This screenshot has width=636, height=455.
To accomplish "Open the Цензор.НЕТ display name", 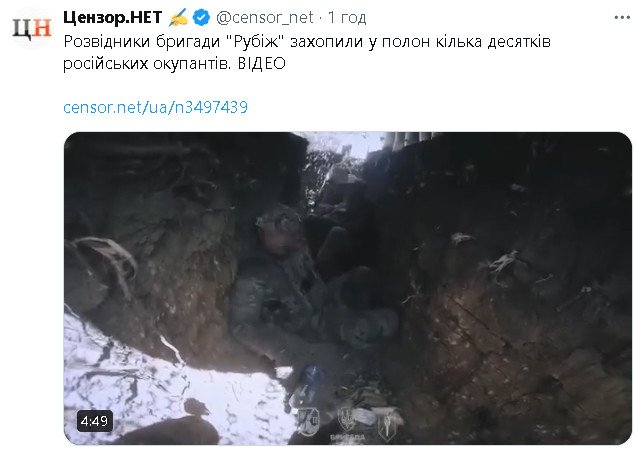I will pyautogui.click(x=113, y=17).
